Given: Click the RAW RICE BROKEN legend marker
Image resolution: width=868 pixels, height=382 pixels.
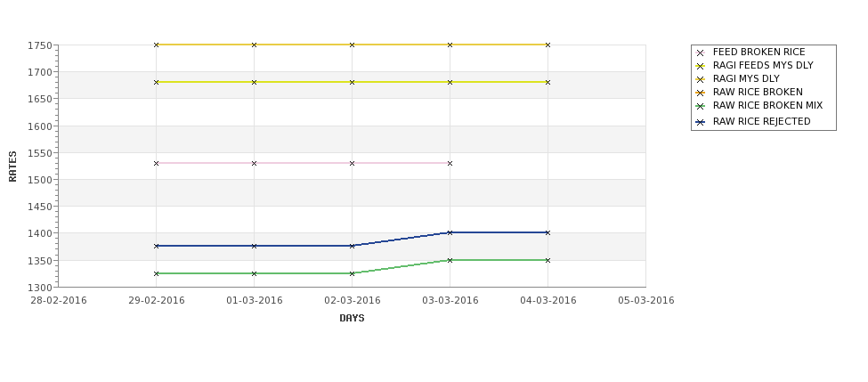Looking at the screenshot, I should [x=700, y=93].
